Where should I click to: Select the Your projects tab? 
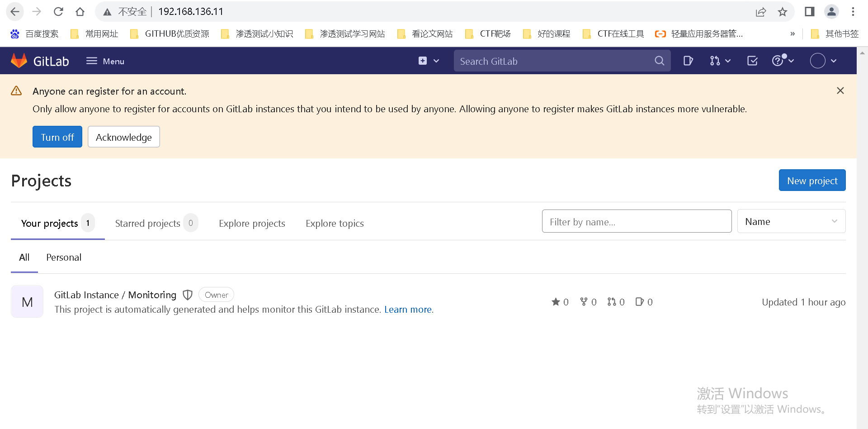(58, 223)
